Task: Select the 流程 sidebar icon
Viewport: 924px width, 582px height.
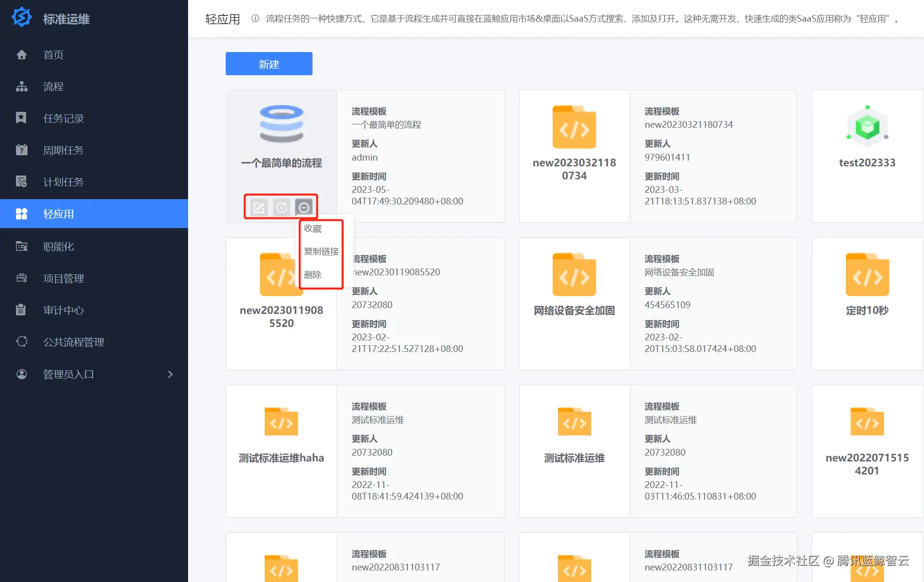Action: pyautogui.click(x=22, y=86)
